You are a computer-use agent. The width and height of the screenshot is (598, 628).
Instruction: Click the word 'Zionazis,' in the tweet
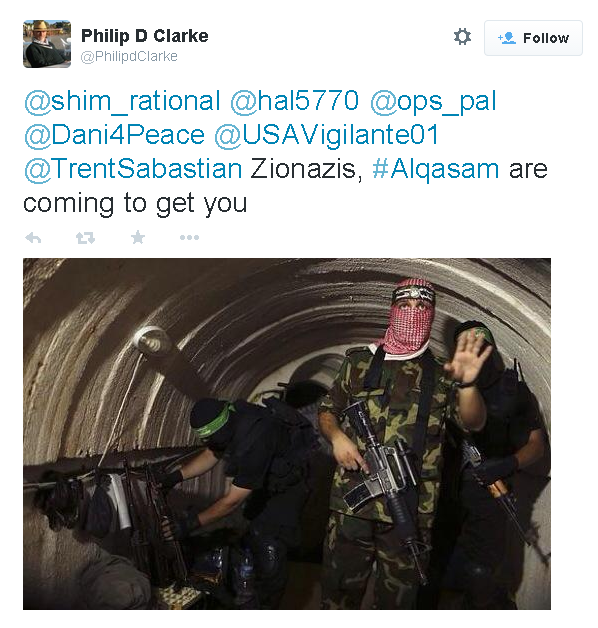[306, 169]
